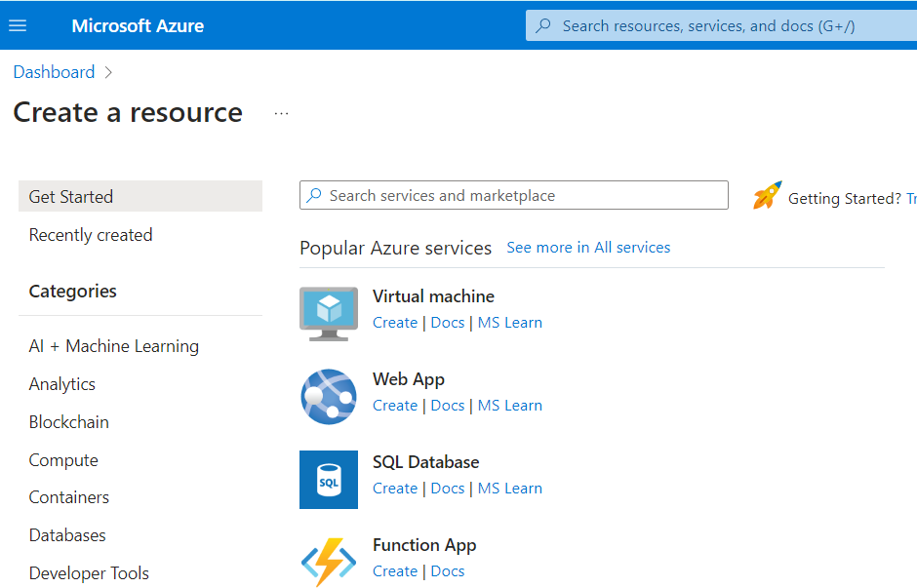The width and height of the screenshot is (917, 588).
Task: Open the AI + Machine Learning category
Action: pos(113,345)
